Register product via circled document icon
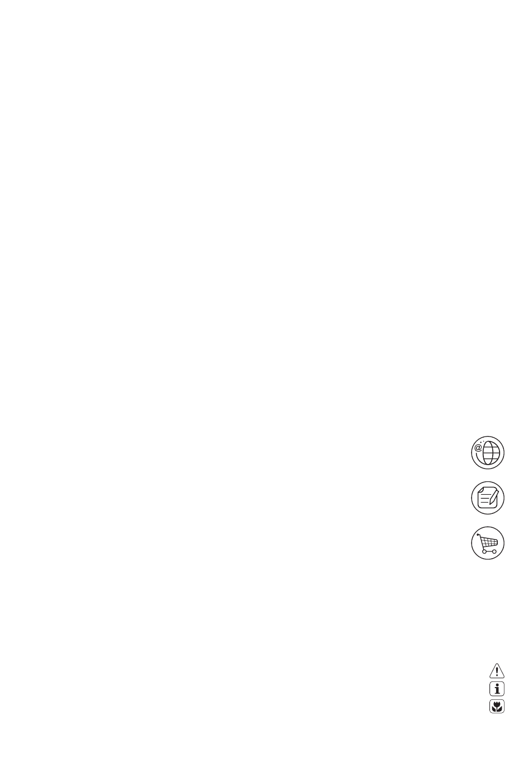This screenshot has height=775, width=532. click(488, 498)
